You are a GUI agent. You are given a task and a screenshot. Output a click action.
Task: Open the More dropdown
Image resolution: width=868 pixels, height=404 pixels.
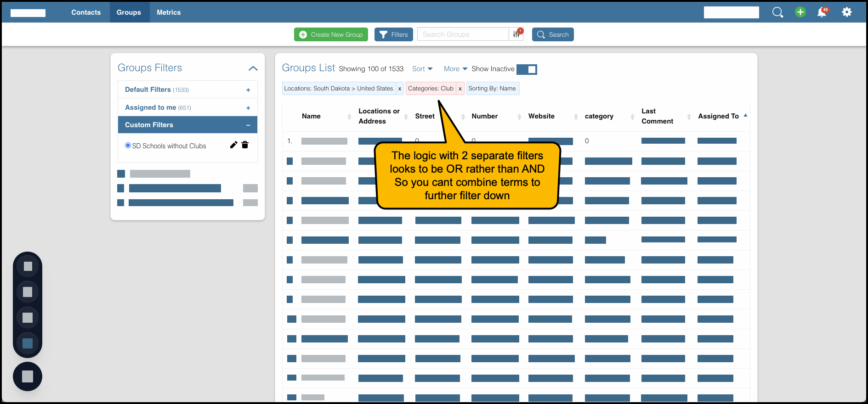[455, 69]
